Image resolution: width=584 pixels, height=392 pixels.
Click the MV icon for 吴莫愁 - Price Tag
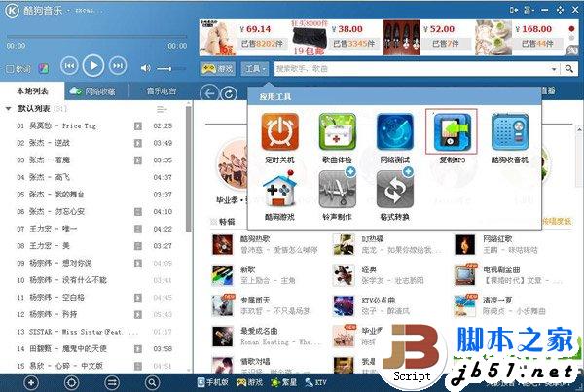138,125
